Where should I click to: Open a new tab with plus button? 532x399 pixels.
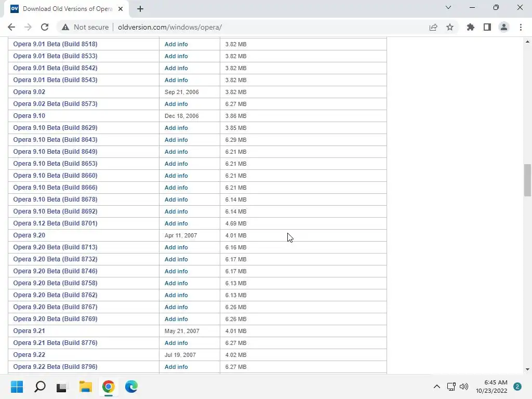point(140,9)
